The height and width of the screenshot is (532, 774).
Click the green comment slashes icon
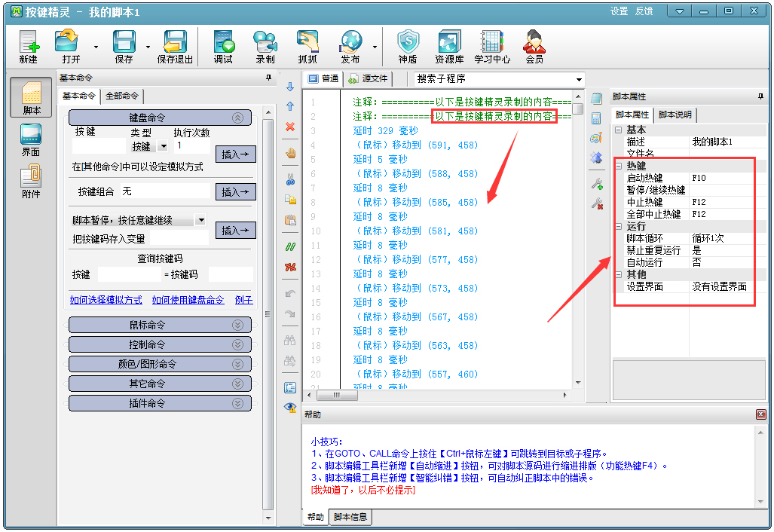(x=290, y=246)
